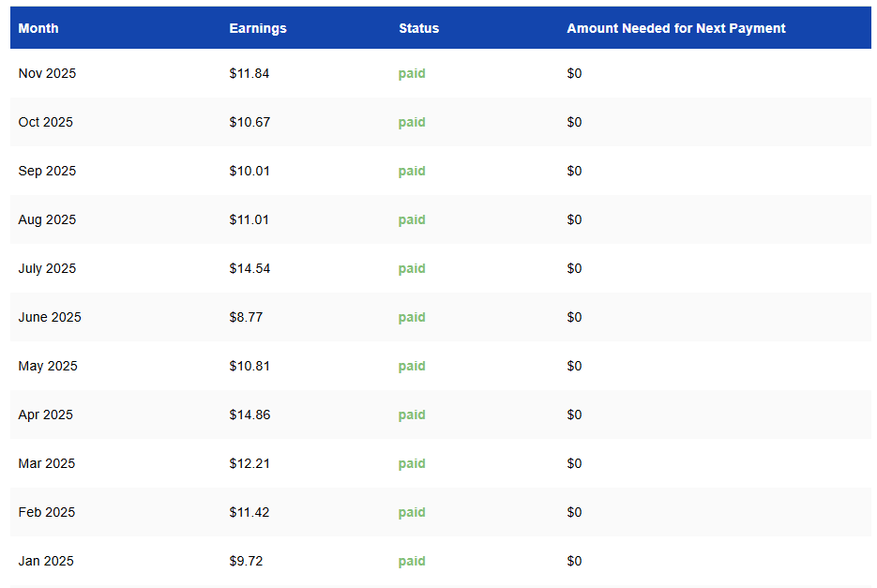Viewport: 877px width, 588px height.
Task: Click the Earnings column header
Action: point(258,28)
